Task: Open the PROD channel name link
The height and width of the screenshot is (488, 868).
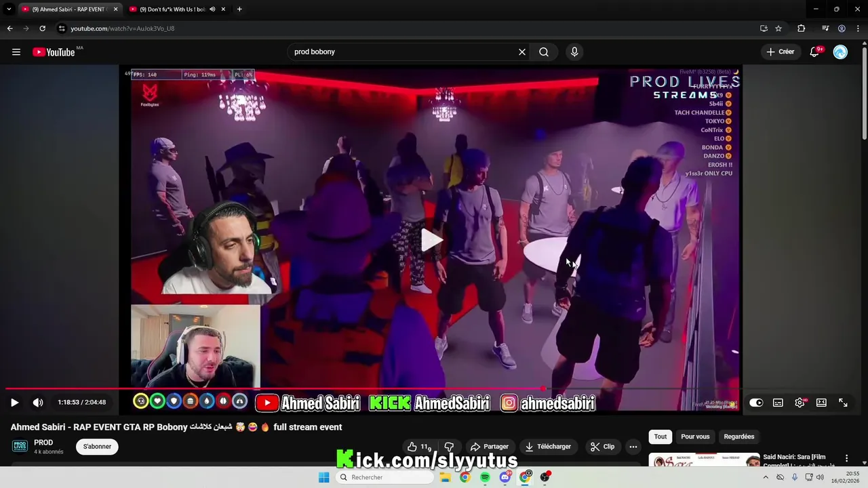Action: coord(43,443)
